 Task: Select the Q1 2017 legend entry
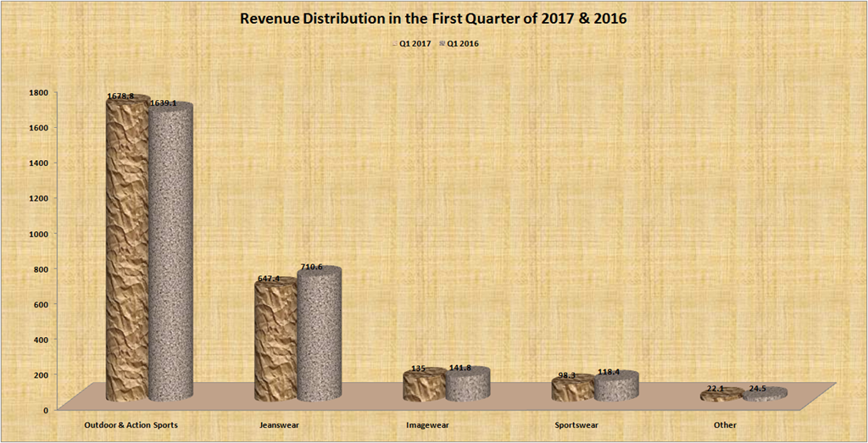[411, 43]
